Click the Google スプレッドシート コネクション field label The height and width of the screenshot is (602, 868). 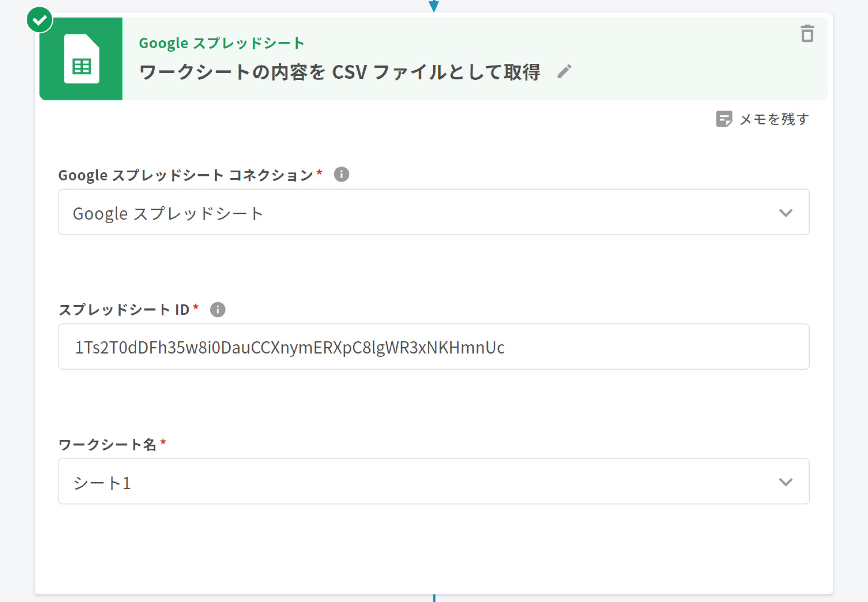click(185, 175)
